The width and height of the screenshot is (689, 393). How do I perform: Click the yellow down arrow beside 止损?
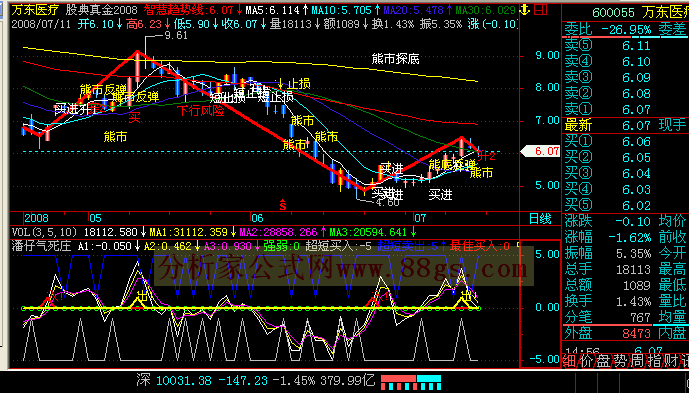(280, 83)
